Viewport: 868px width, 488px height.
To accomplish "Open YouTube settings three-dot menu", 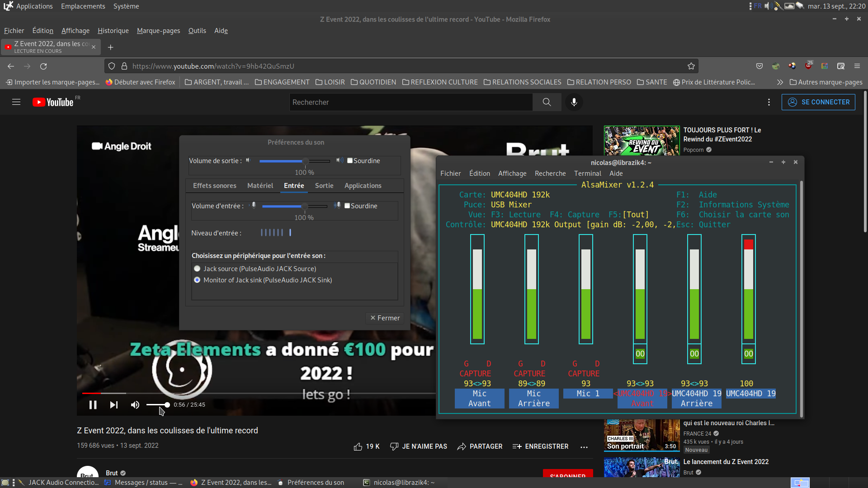I will pos(769,102).
